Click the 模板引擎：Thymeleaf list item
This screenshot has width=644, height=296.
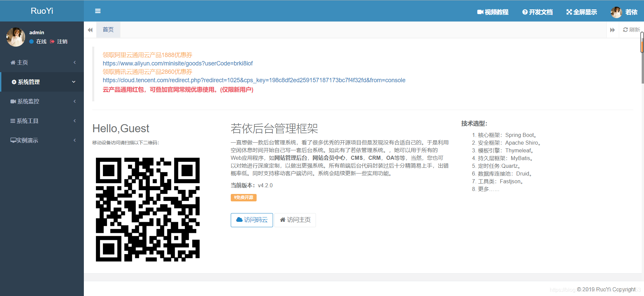coord(507,151)
